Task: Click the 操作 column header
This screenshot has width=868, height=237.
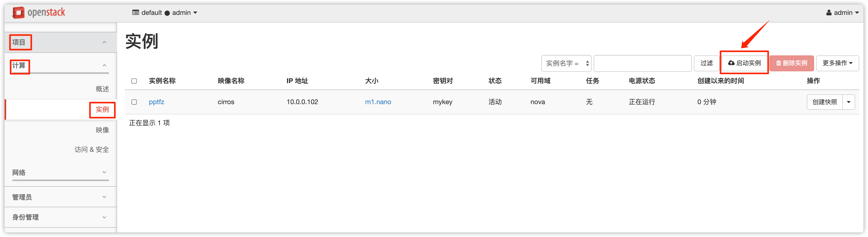Action: [x=813, y=81]
